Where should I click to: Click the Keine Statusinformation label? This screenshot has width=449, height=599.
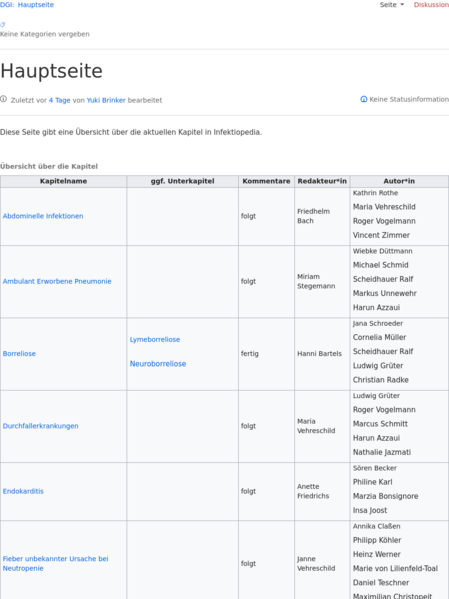[x=409, y=99]
